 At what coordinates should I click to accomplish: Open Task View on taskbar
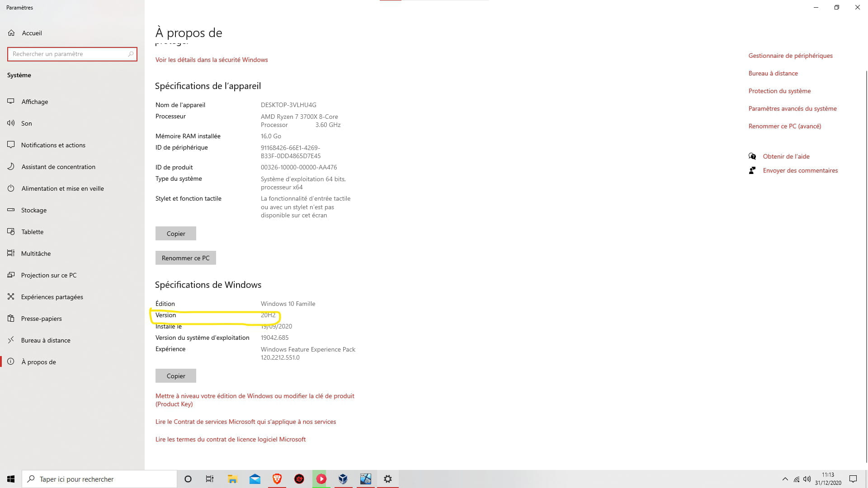[210, 479]
